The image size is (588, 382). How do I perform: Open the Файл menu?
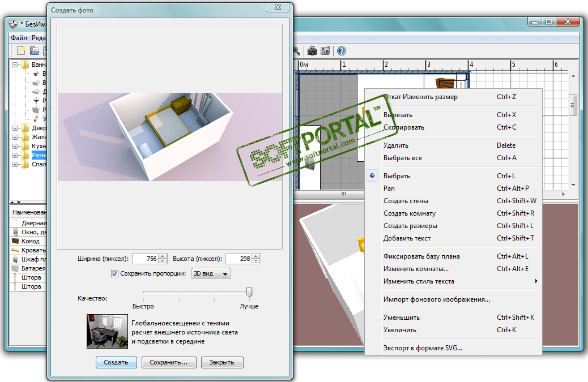click(x=19, y=38)
